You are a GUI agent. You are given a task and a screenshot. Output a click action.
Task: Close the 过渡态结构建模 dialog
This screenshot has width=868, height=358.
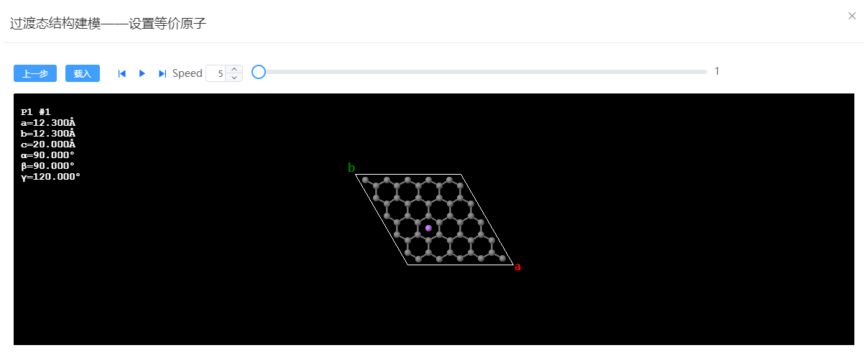(x=852, y=16)
